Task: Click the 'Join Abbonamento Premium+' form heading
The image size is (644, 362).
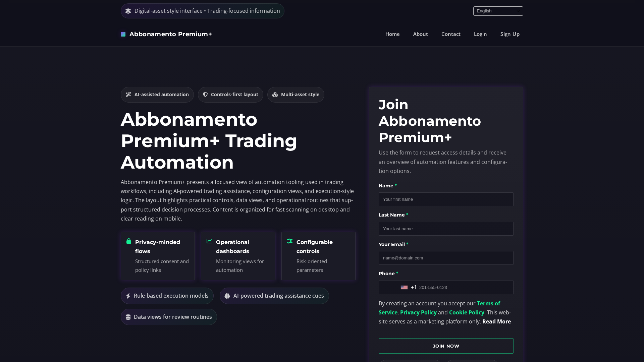Action: (430, 121)
